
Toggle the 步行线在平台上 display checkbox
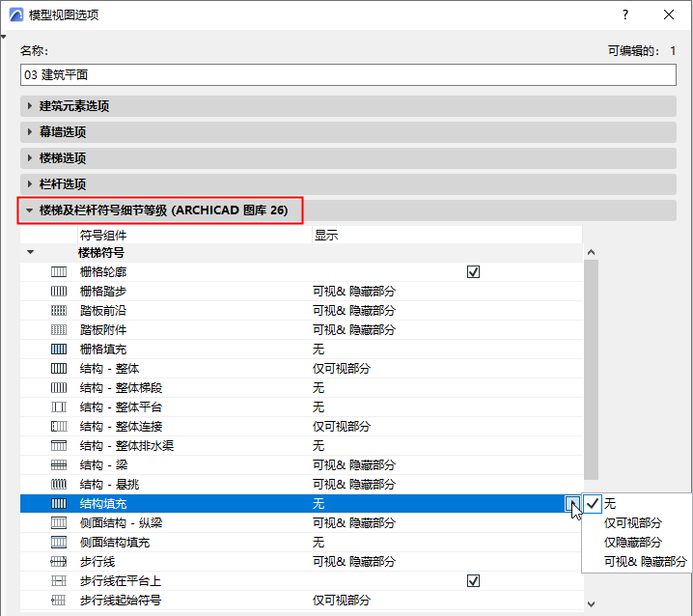tap(473, 581)
